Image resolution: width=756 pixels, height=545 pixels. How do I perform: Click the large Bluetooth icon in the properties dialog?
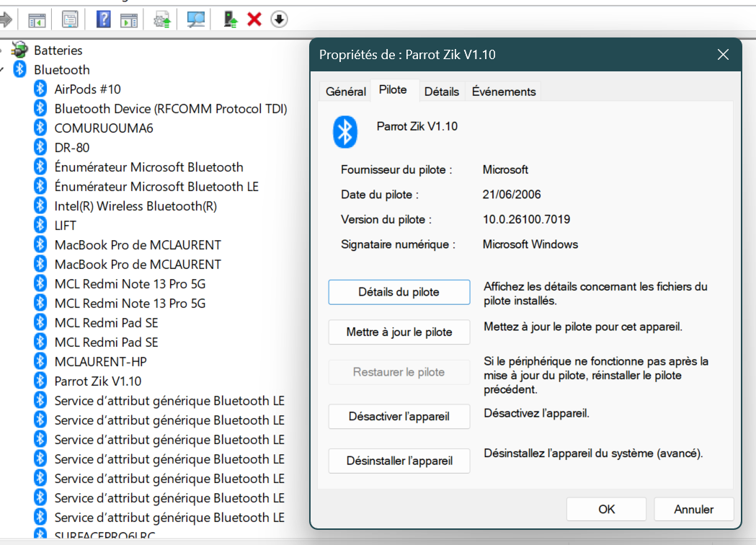[344, 132]
